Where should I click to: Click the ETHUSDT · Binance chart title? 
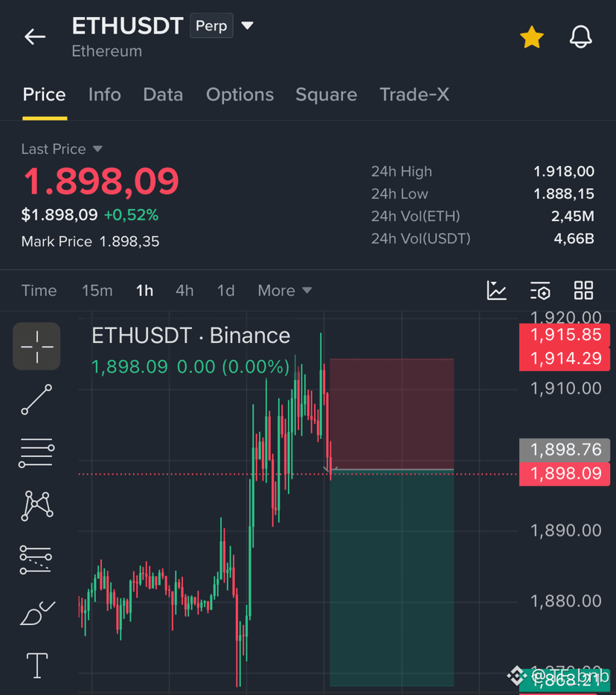[190, 336]
